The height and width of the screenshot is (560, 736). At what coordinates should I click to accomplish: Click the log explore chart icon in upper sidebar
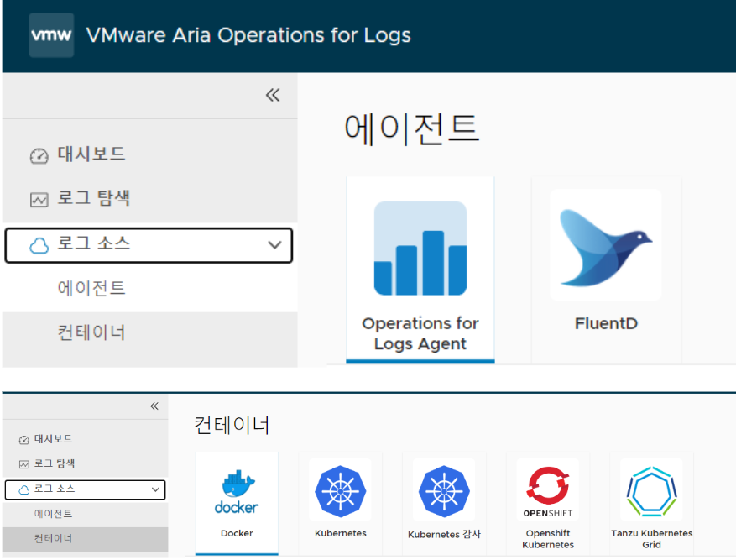pyautogui.click(x=39, y=200)
